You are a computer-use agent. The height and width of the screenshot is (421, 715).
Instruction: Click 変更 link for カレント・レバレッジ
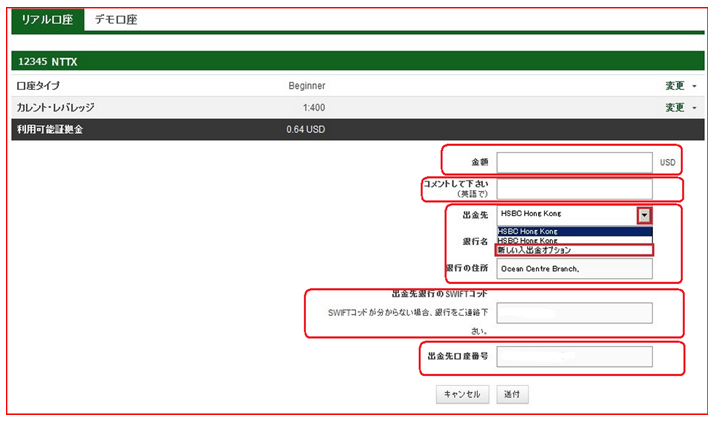tap(675, 108)
